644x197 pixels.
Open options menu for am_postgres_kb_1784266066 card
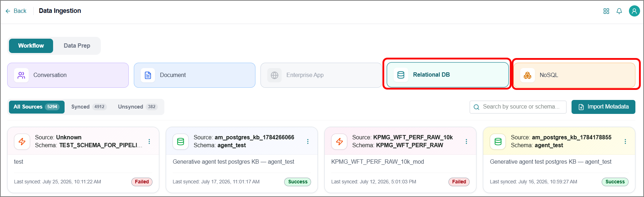308,141
